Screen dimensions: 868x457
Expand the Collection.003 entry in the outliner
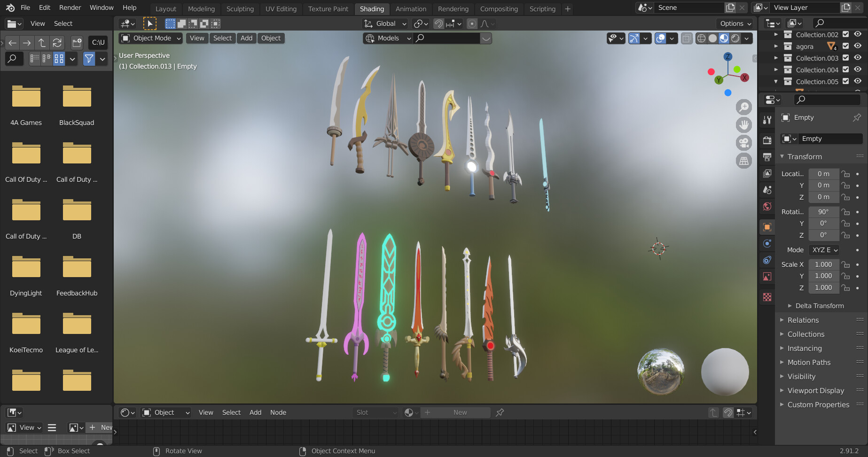click(x=776, y=57)
